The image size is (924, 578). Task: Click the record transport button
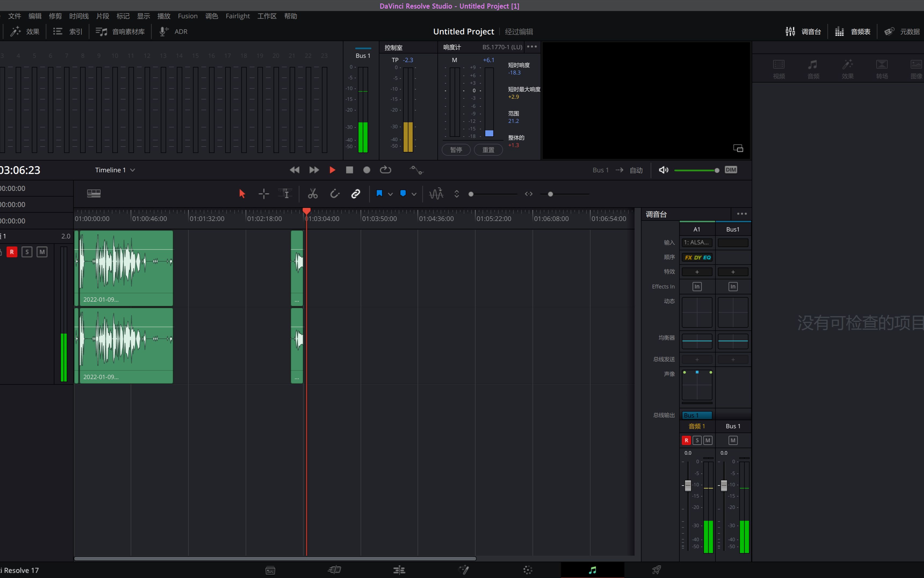coord(367,170)
